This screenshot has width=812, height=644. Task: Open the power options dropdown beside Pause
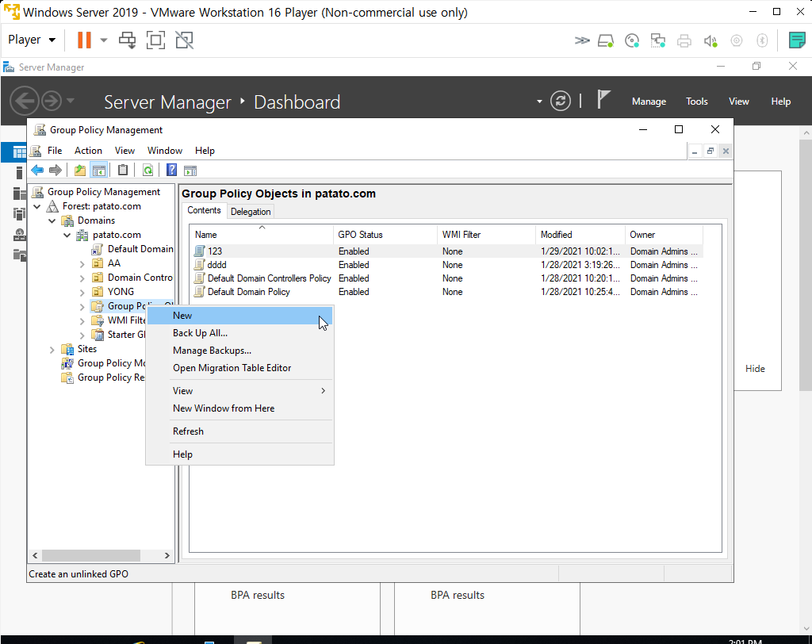pyautogui.click(x=104, y=40)
